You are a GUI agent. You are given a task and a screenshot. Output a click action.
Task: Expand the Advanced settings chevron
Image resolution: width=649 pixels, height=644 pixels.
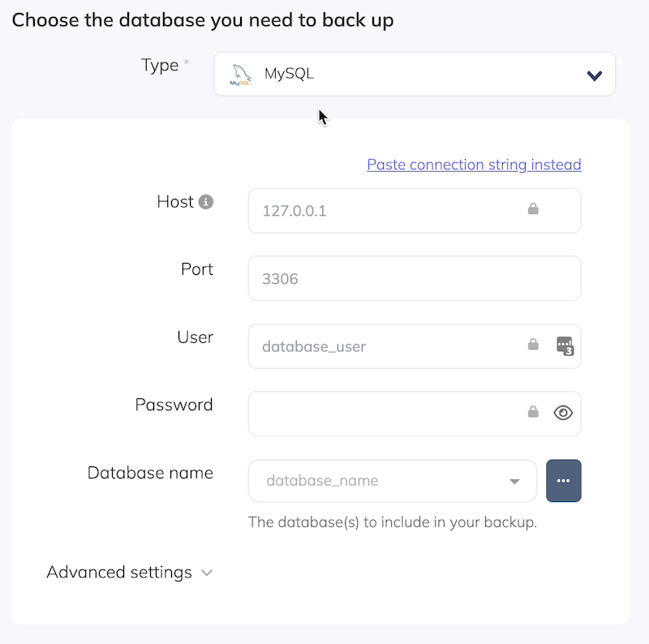207,573
